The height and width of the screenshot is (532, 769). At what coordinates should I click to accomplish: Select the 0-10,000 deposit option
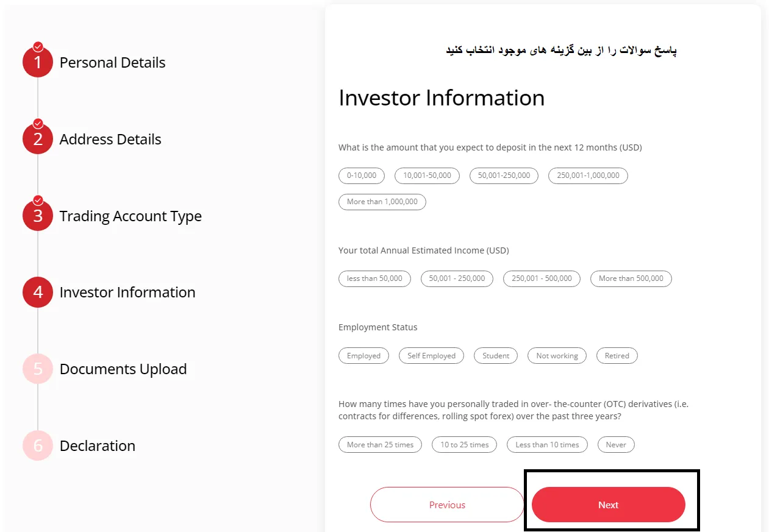[361, 176]
